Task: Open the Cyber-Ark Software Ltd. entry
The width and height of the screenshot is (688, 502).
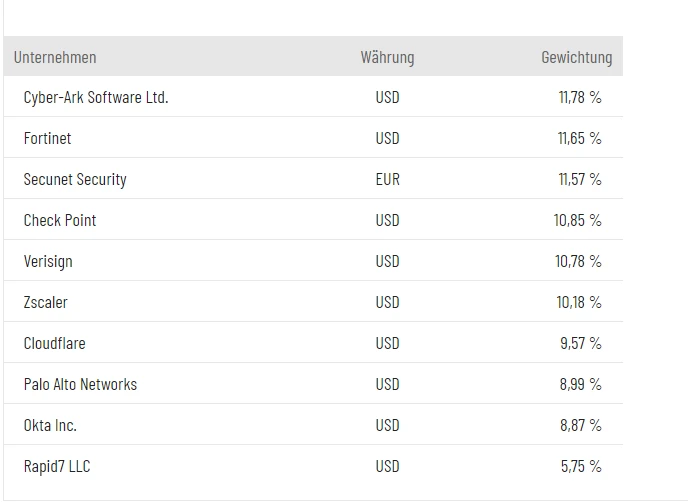Action: coord(96,98)
